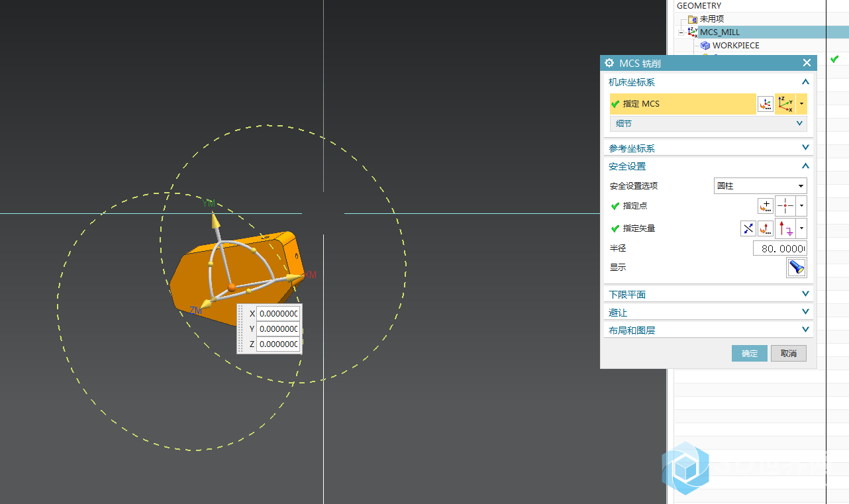The width and height of the screenshot is (849, 504).
Task: Open the MCS type dropdown arrow
Action: coord(802,104)
